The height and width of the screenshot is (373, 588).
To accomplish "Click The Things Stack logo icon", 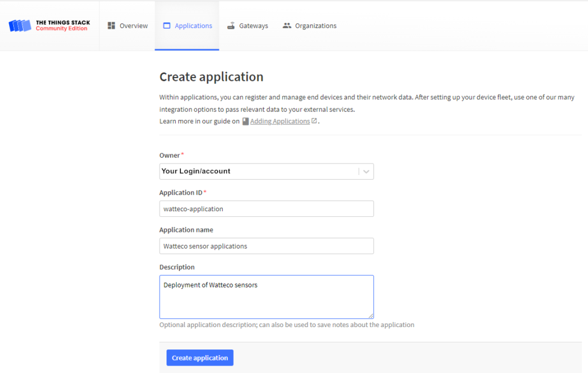I will 20,26.
